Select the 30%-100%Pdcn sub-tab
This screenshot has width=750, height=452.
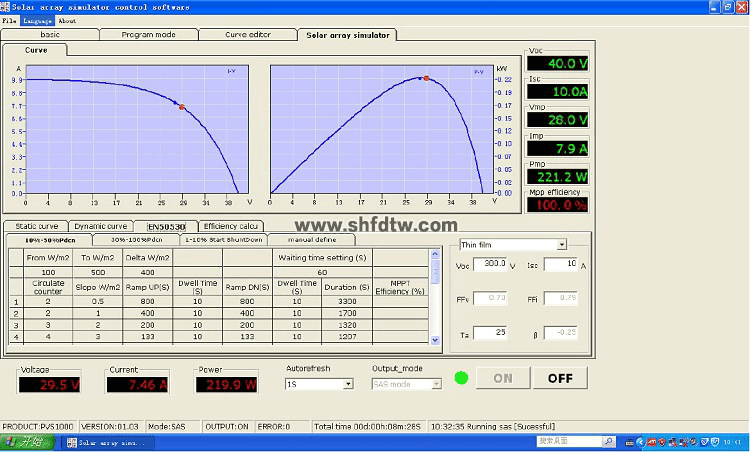click(x=135, y=240)
